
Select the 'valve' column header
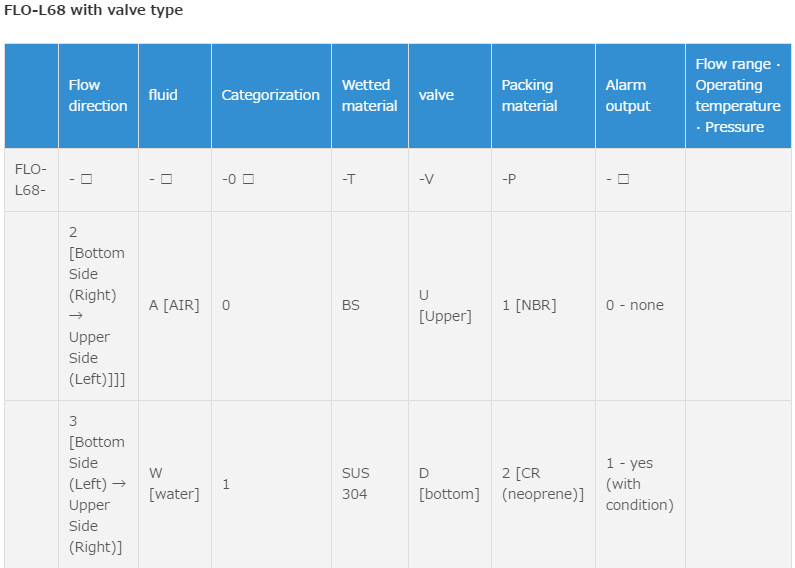(436, 96)
